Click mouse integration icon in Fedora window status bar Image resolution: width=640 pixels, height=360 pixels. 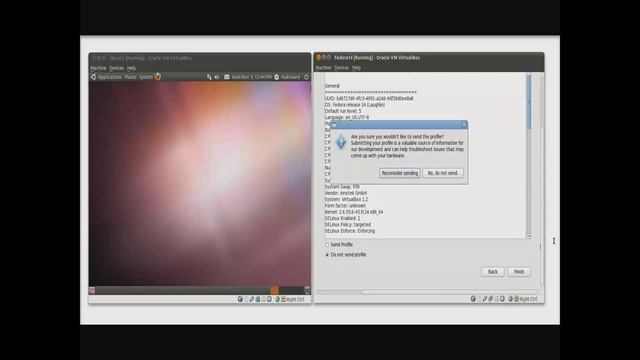[x=510, y=299]
